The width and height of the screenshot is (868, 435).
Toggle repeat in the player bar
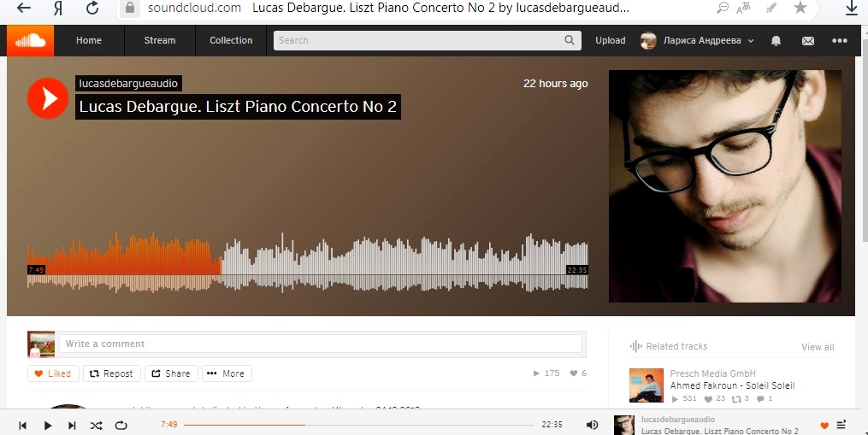pos(121,425)
